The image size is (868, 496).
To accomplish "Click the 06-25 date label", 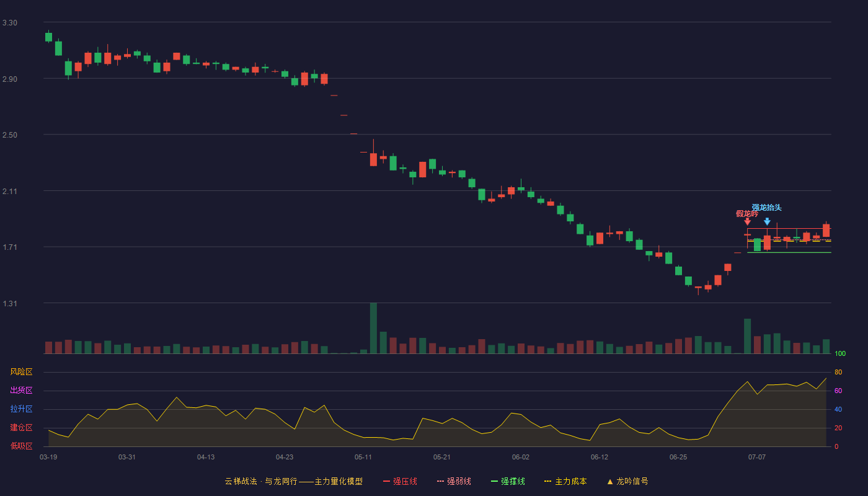I will (x=678, y=457).
